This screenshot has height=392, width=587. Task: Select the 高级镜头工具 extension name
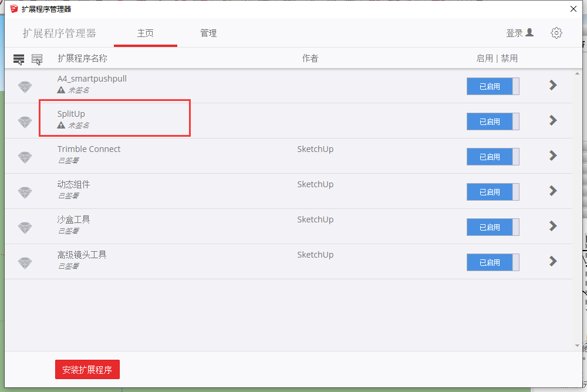(x=82, y=255)
